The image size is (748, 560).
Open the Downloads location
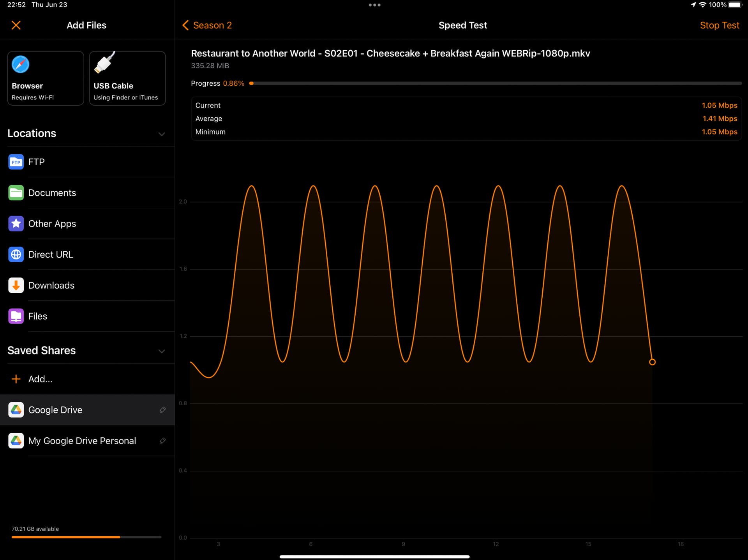[x=51, y=285]
